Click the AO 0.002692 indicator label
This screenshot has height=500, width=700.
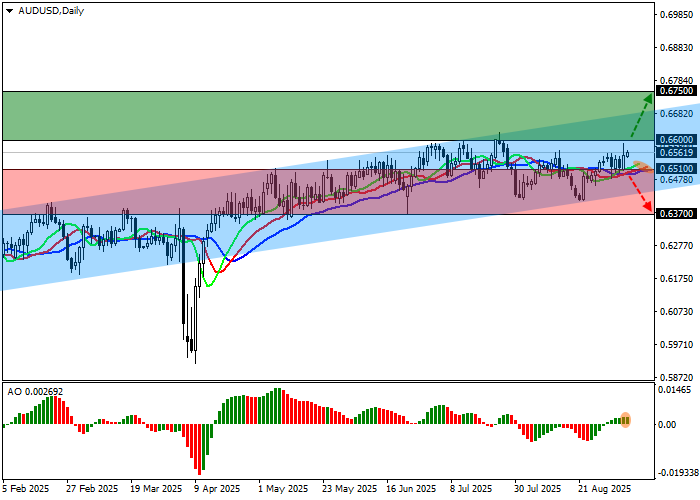pos(35,392)
